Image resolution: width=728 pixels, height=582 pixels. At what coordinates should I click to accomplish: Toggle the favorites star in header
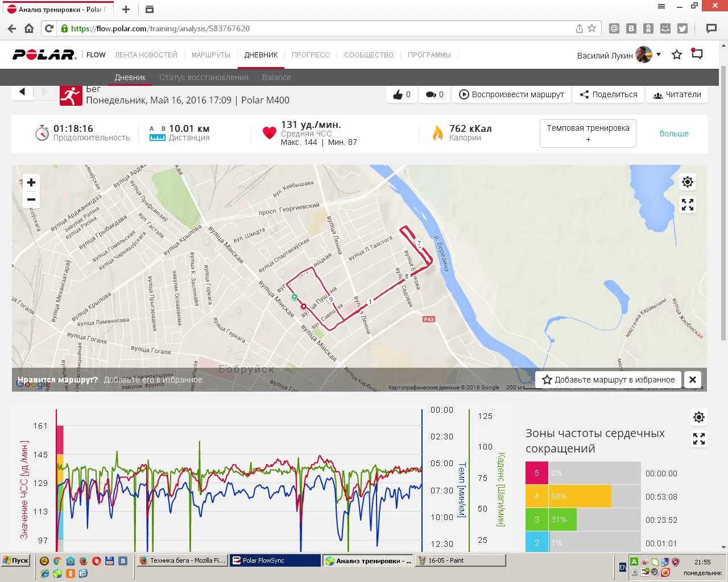point(677,55)
